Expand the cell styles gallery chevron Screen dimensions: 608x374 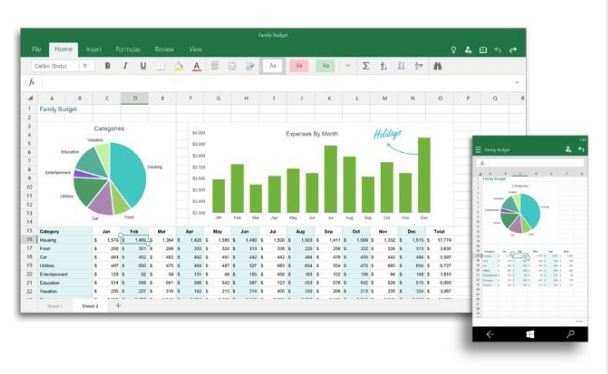click(x=348, y=66)
